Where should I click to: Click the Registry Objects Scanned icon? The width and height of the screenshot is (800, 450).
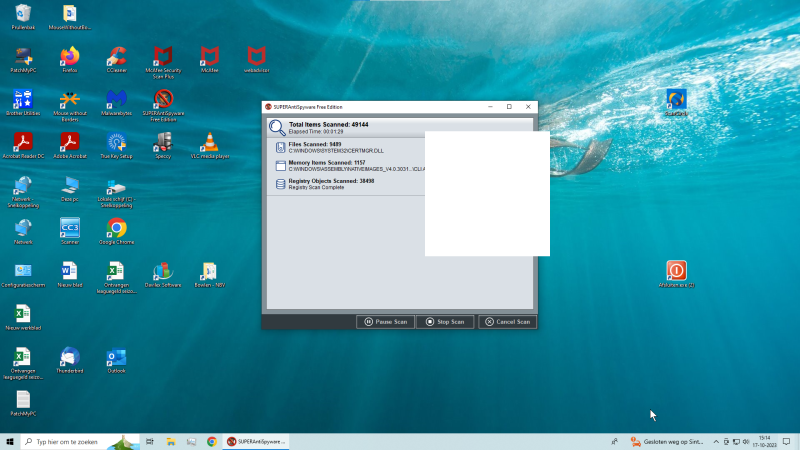click(280, 184)
